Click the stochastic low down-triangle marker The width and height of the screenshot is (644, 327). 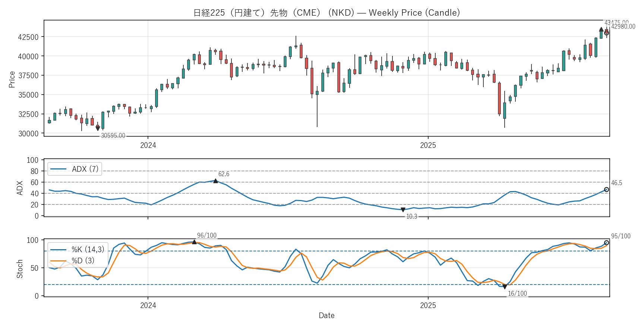point(505,287)
